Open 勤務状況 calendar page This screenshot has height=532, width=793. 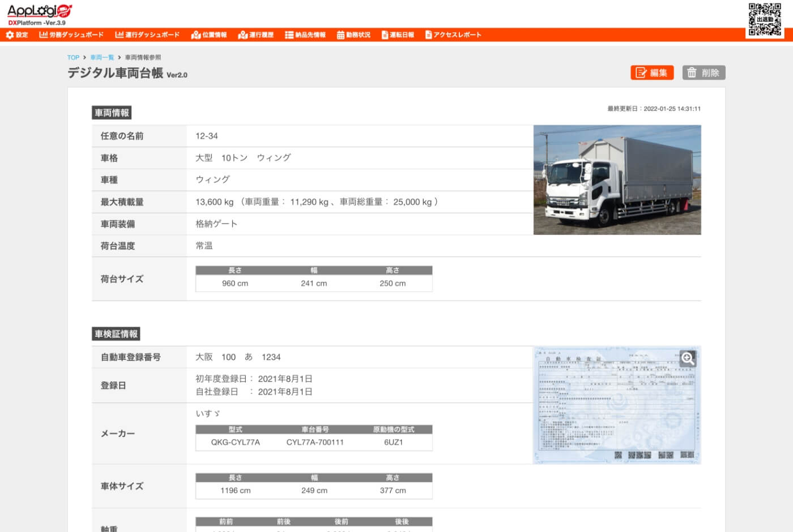point(353,35)
